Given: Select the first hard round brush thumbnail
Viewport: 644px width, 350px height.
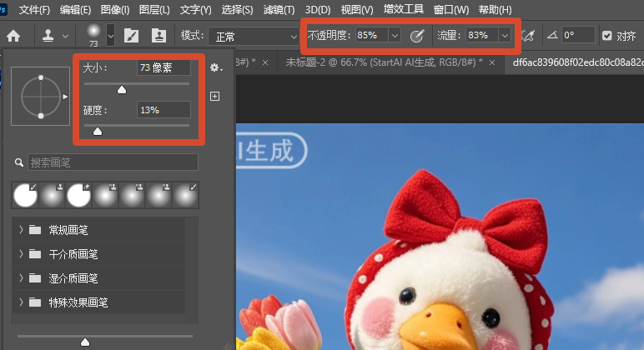Looking at the screenshot, I should click(x=25, y=195).
